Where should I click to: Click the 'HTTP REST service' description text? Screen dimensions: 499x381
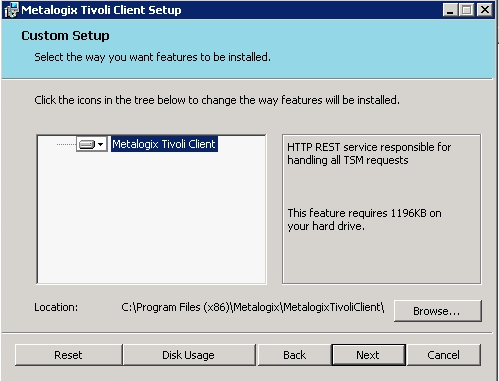click(369, 154)
